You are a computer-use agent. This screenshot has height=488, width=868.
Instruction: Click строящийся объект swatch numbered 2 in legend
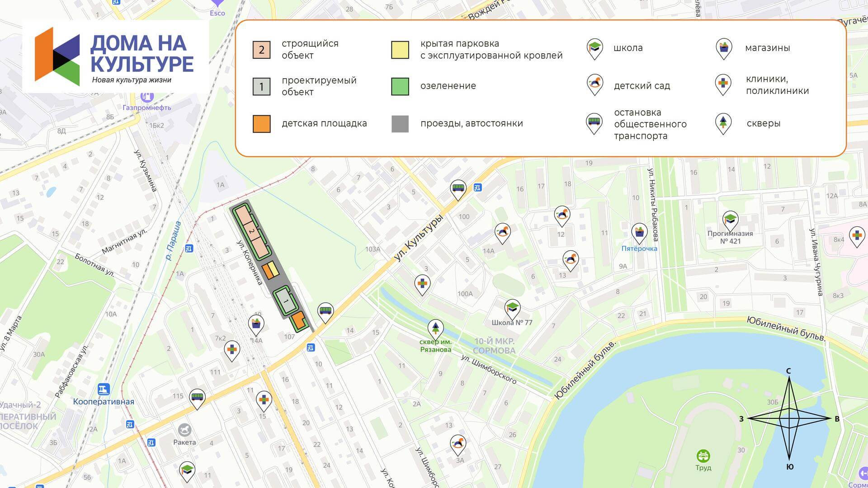point(261,50)
